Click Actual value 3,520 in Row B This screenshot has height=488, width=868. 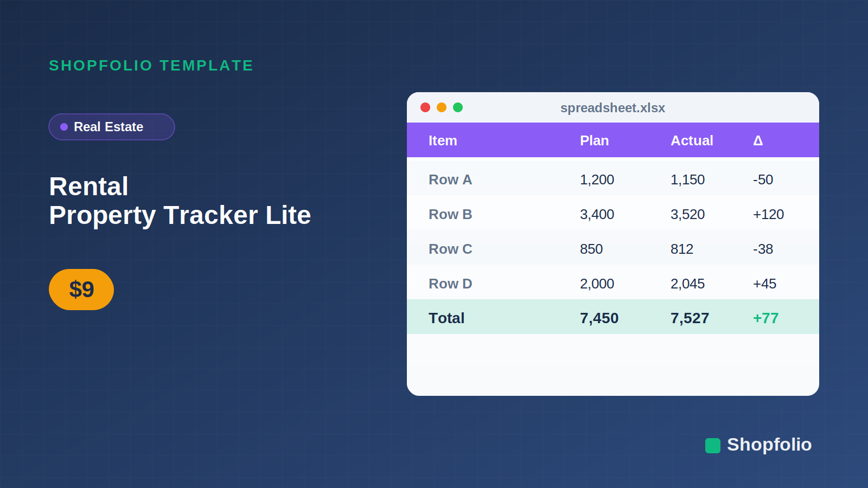[x=687, y=214]
